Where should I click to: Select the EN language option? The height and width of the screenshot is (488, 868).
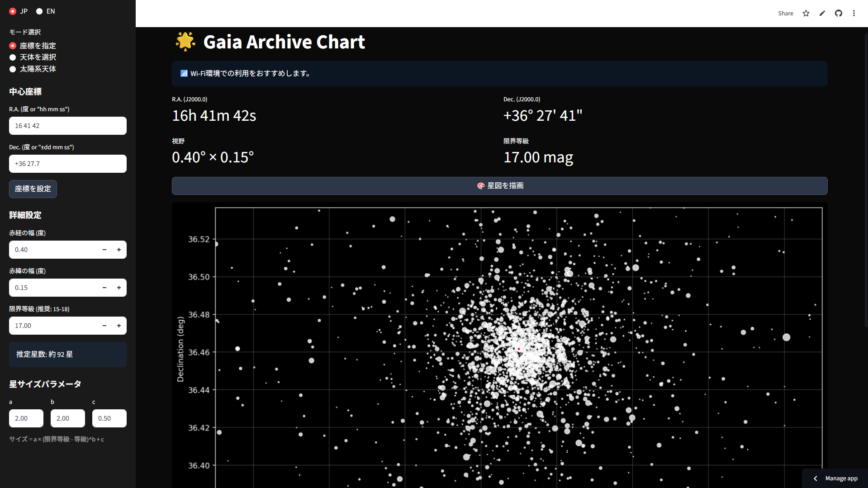point(40,11)
